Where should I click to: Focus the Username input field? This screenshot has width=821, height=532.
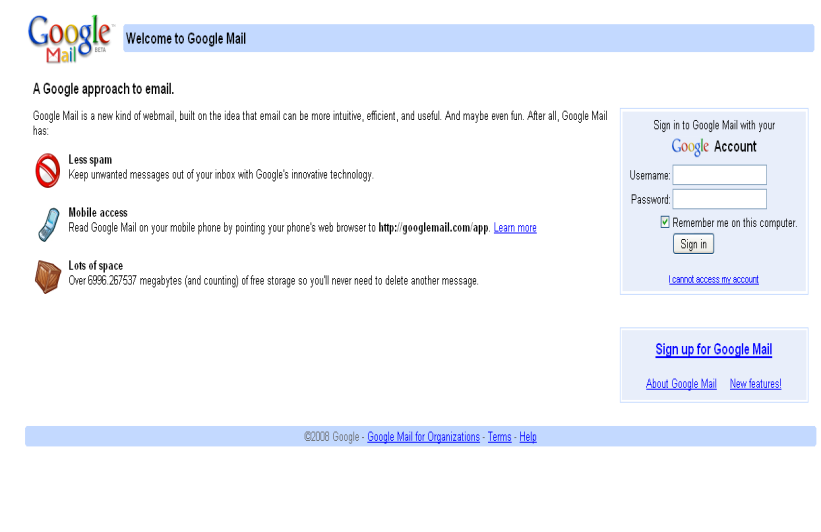(719, 175)
